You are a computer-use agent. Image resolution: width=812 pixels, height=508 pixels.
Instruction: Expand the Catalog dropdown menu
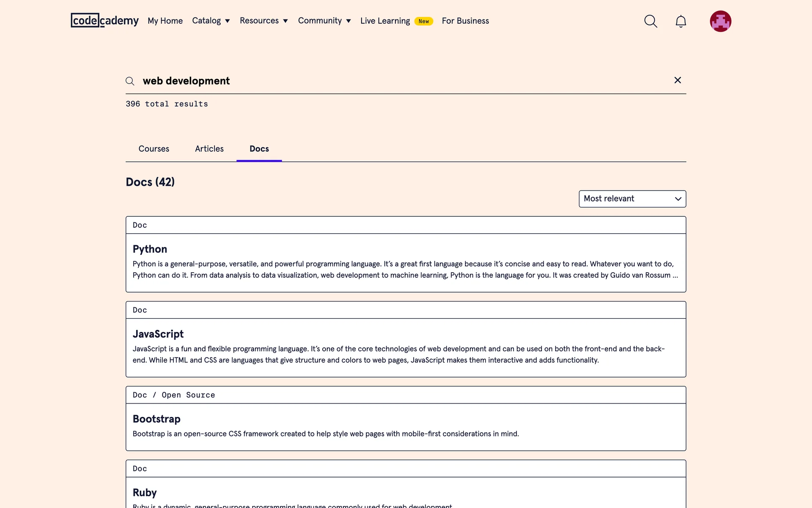pos(211,21)
